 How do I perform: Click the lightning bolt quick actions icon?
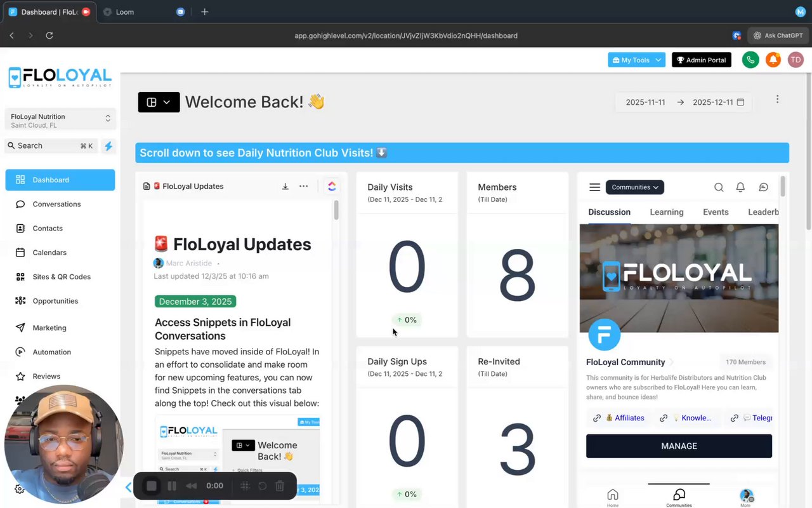click(108, 146)
